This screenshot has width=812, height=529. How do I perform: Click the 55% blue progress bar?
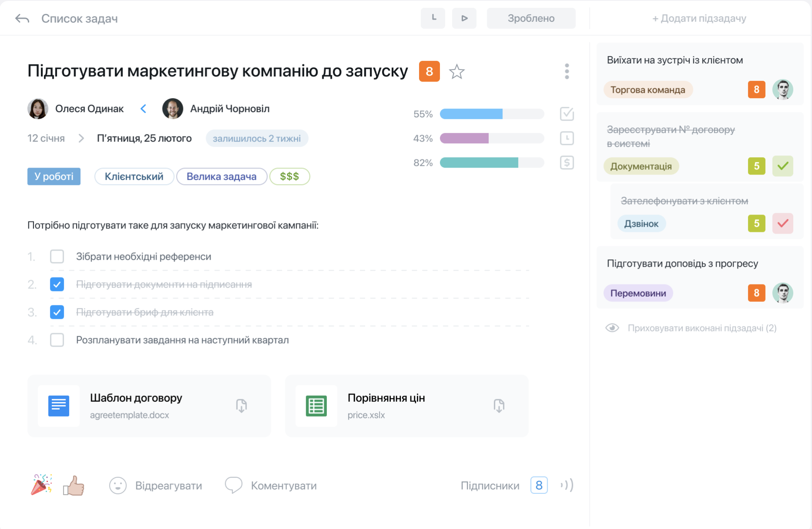492,114
